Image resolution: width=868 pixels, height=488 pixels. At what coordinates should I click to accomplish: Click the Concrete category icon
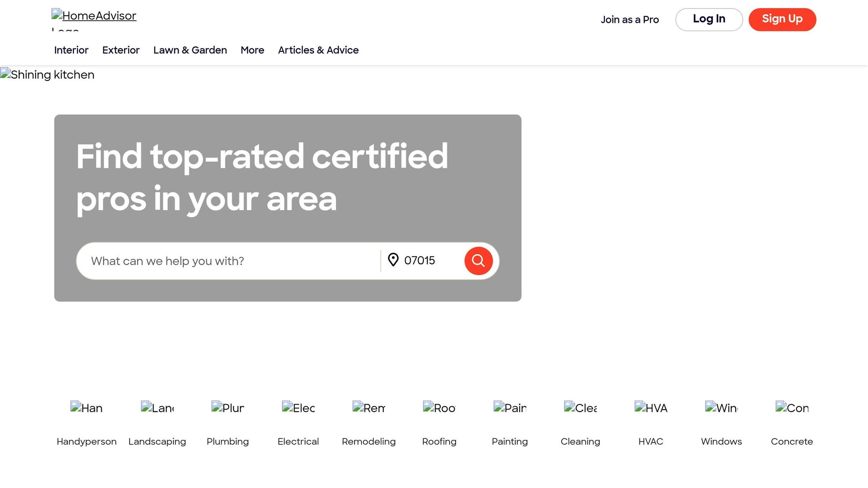pyautogui.click(x=792, y=408)
